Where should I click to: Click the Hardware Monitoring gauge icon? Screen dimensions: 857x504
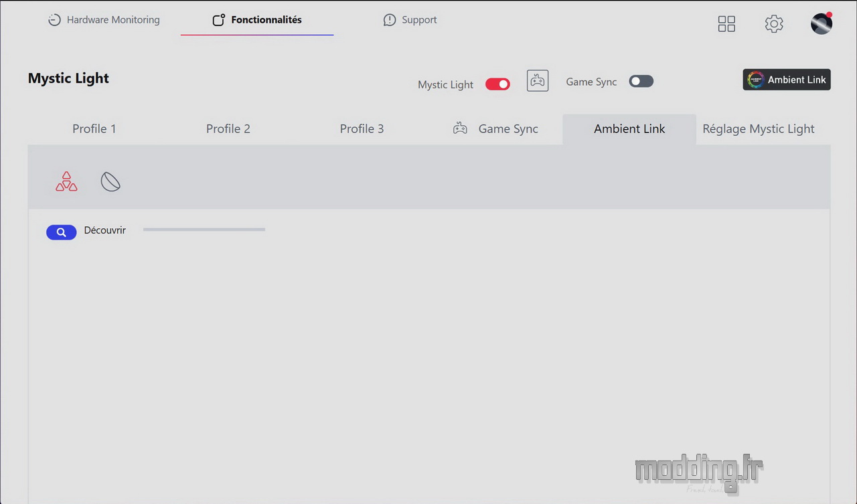(x=54, y=20)
